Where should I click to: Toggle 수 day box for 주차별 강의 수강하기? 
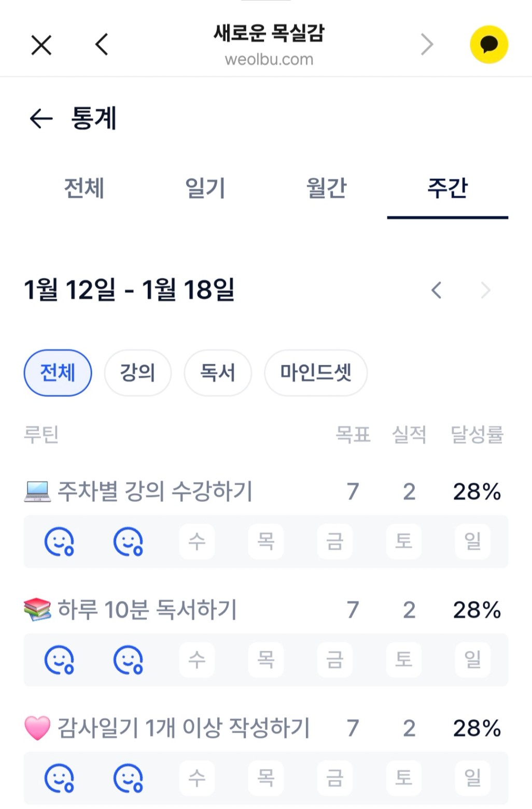pyautogui.click(x=197, y=542)
